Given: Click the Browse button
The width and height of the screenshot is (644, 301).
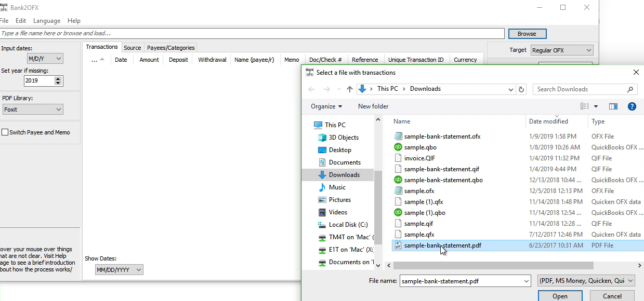Looking at the screenshot, I should 527,34.
